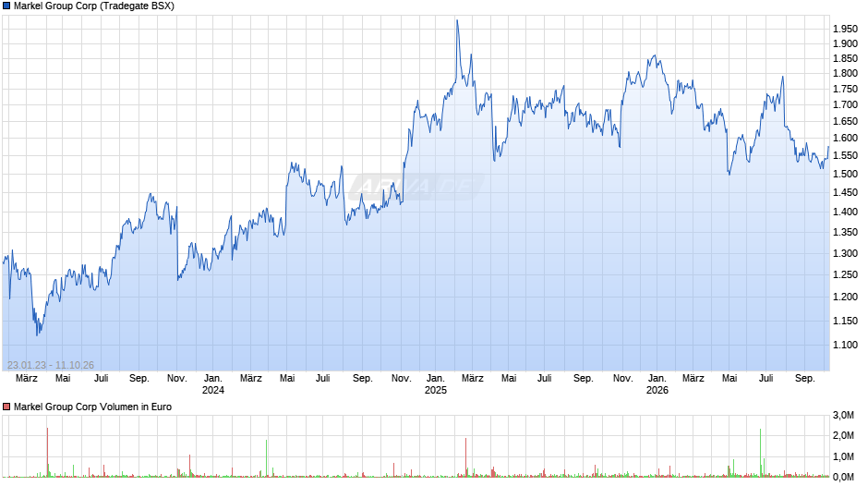The width and height of the screenshot is (868, 486).
Task: Click the 'Markel Group Corp Volumen in Euro' label
Action: click(92, 407)
